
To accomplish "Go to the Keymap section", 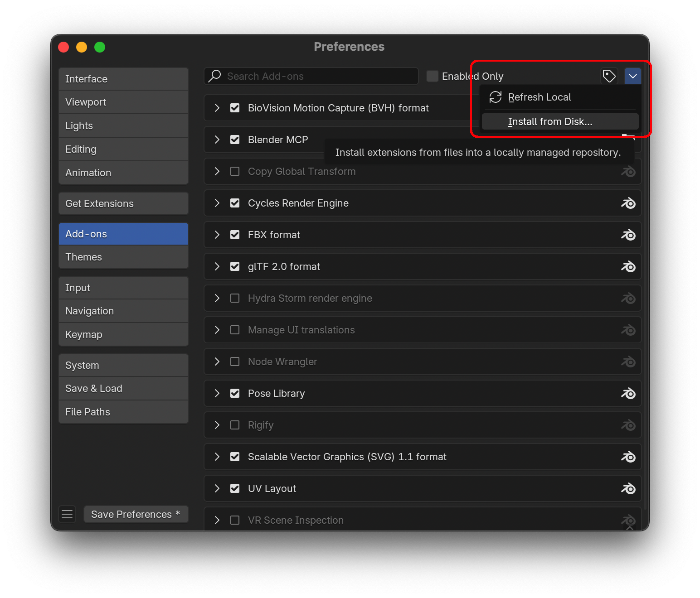I will coord(123,334).
